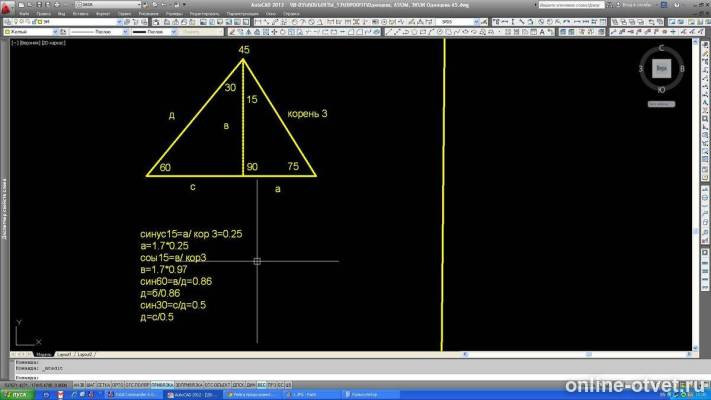Image resolution: width=711 pixels, height=400 pixels.
Task: Select the Mirror tool in the Modify toolbar
Action: pyautogui.click(x=249, y=32)
